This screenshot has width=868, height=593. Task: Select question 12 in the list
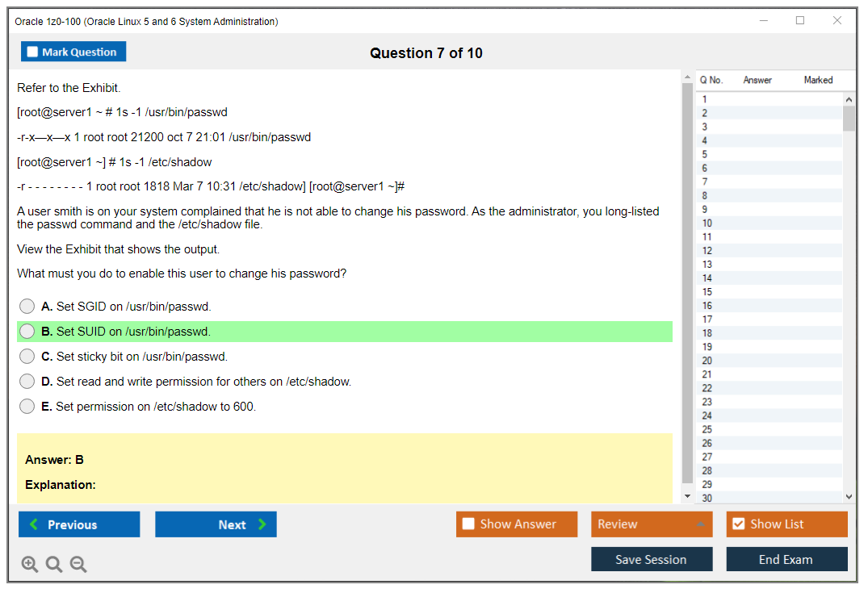pyautogui.click(x=707, y=251)
